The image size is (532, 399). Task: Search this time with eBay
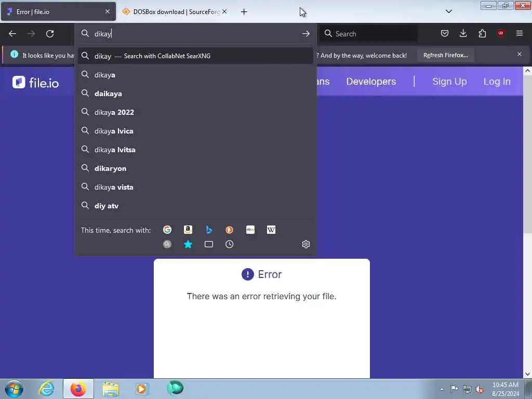(250, 230)
